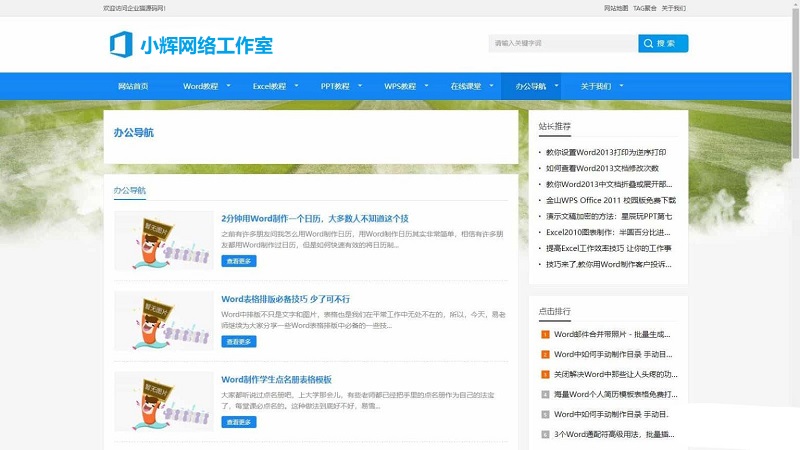
Task: Open ranked item Word邮件合并带照片 - 批量生成
Action: tap(612, 335)
